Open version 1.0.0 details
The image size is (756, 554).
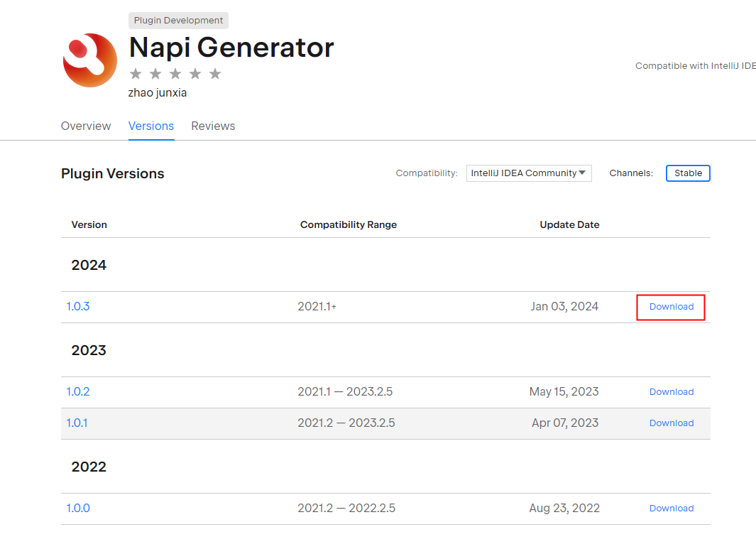[x=78, y=509]
